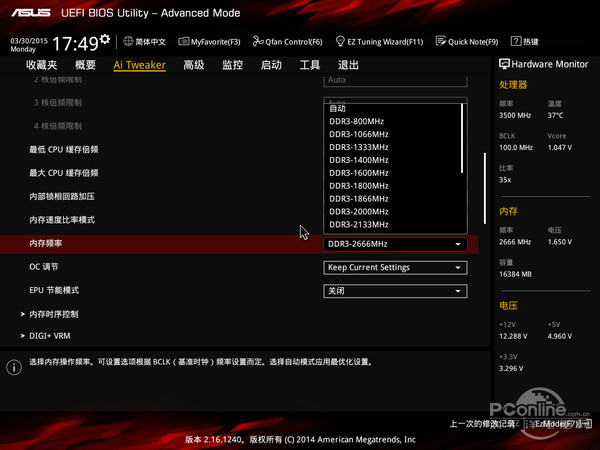Click the main settings page scrollbar
600x450 pixels.
pos(485,189)
